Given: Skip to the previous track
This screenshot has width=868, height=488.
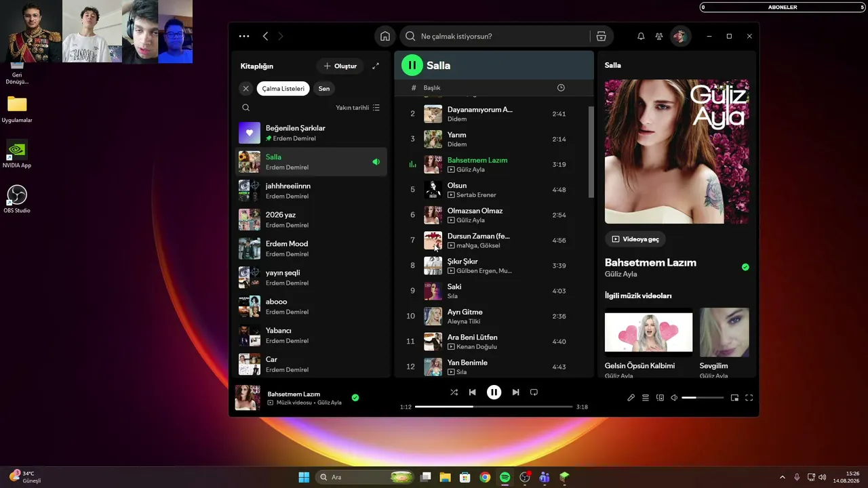Looking at the screenshot, I should point(472,392).
